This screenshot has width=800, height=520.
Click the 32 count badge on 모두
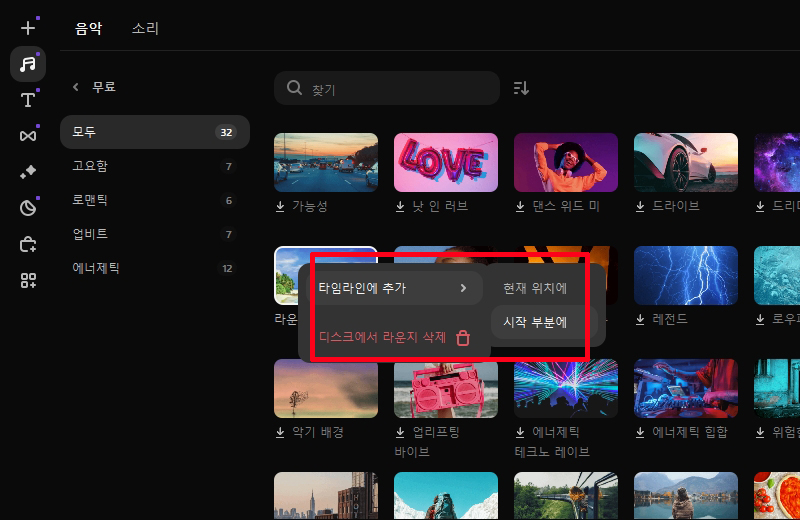(226, 132)
